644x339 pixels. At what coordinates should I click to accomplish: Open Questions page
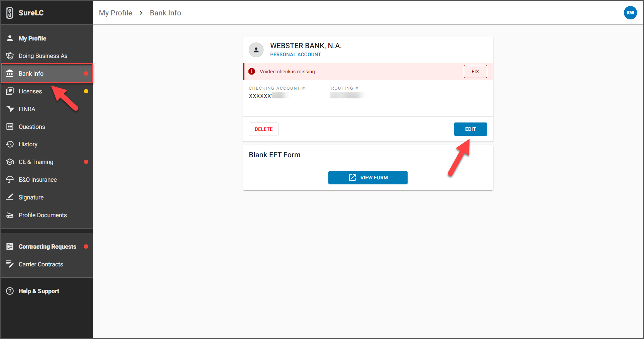tap(47, 126)
